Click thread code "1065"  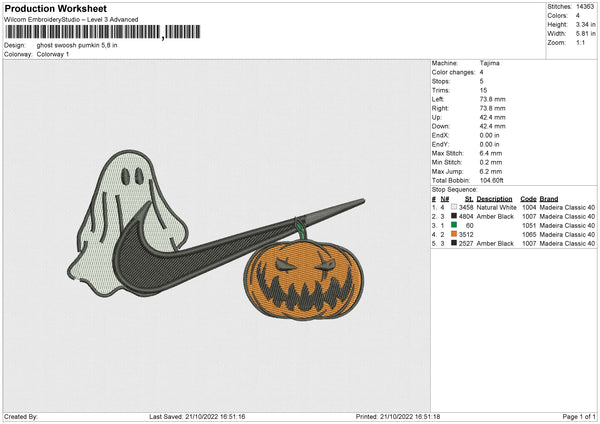coord(529,235)
